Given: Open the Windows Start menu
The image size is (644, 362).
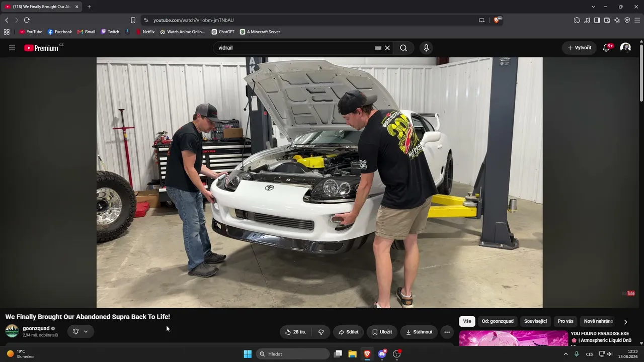Looking at the screenshot, I should pos(248,354).
